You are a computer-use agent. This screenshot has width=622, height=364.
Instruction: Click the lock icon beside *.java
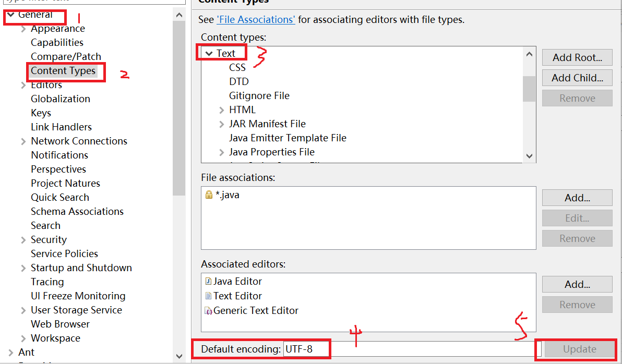point(209,195)
